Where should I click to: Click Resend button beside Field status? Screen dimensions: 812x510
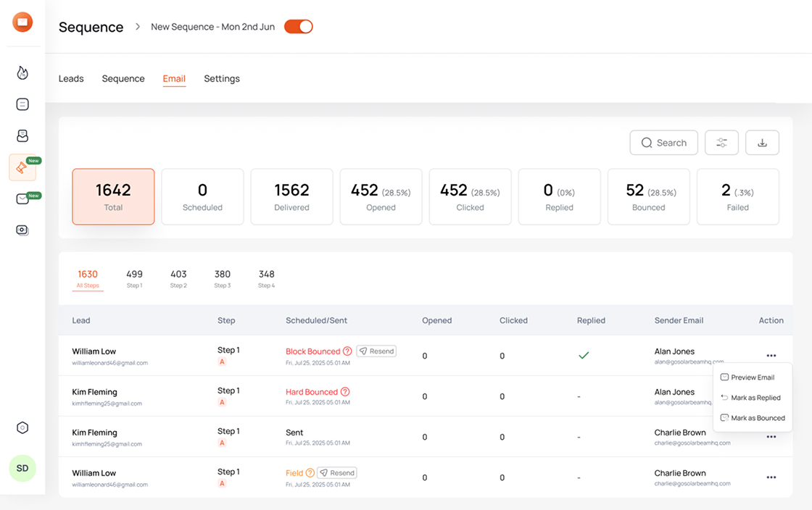tap(337, 473)
